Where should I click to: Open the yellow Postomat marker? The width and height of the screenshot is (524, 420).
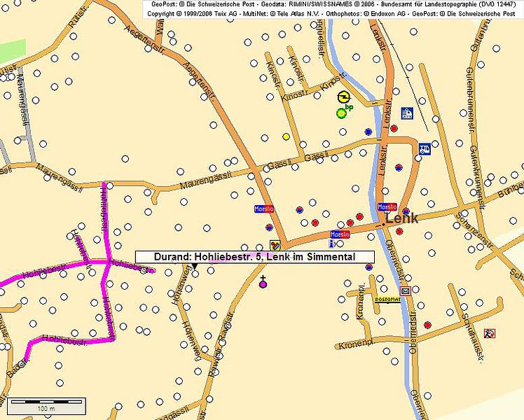click(388, 300)
